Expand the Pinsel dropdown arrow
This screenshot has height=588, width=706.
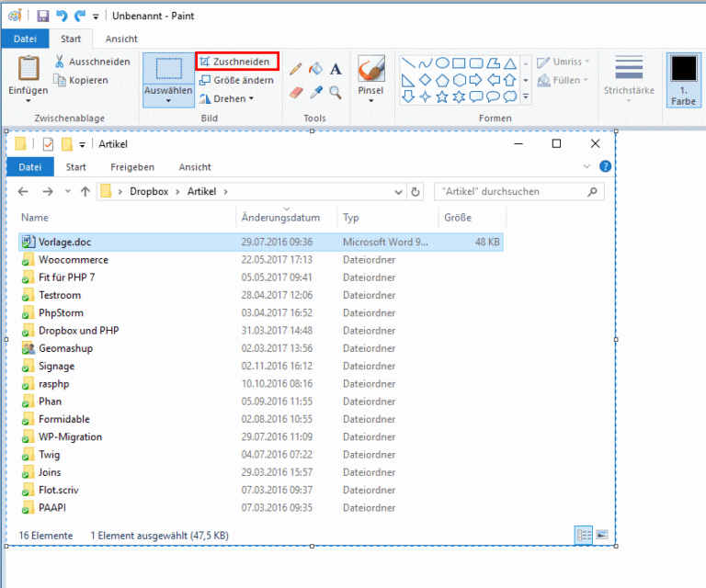pyautogui.click(x=371, y=101)
